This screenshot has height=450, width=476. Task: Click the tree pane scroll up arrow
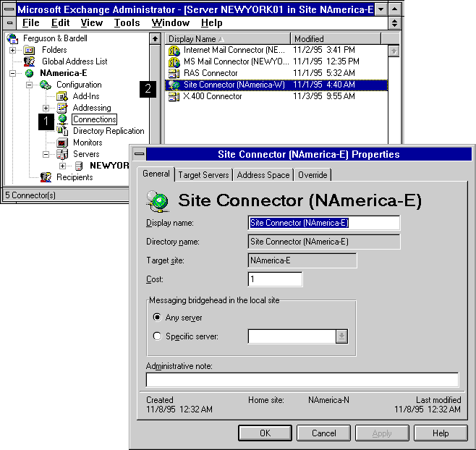(155, 39)
